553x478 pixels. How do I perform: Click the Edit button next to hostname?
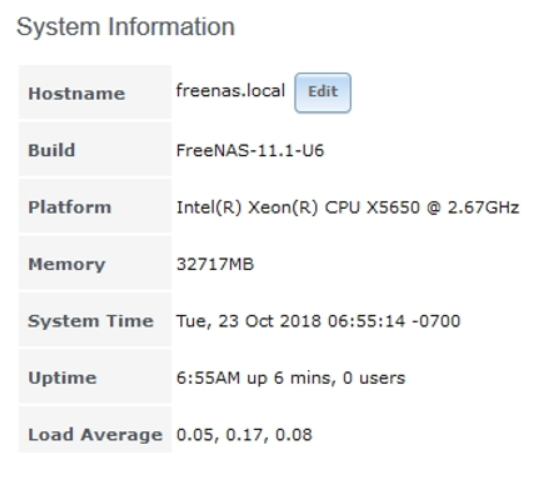pyautogui.click(x=323, y=93)
